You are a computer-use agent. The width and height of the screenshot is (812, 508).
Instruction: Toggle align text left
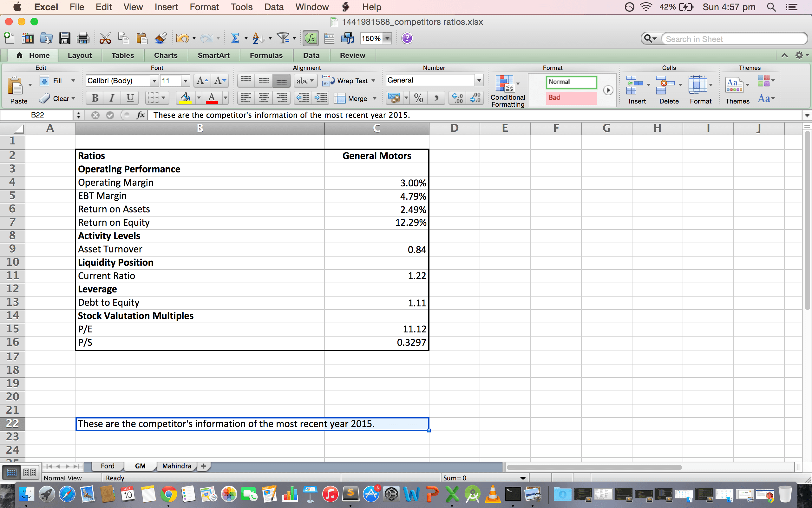click(246, 98)
